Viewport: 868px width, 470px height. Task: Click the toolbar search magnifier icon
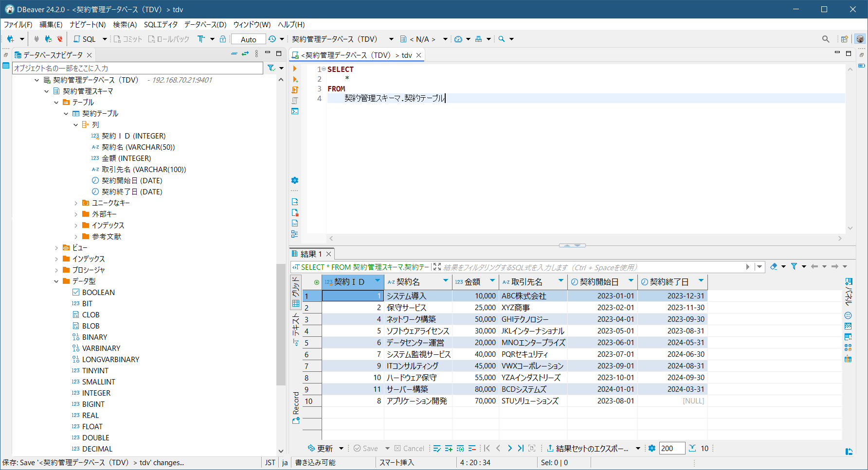tap(502, 39)
